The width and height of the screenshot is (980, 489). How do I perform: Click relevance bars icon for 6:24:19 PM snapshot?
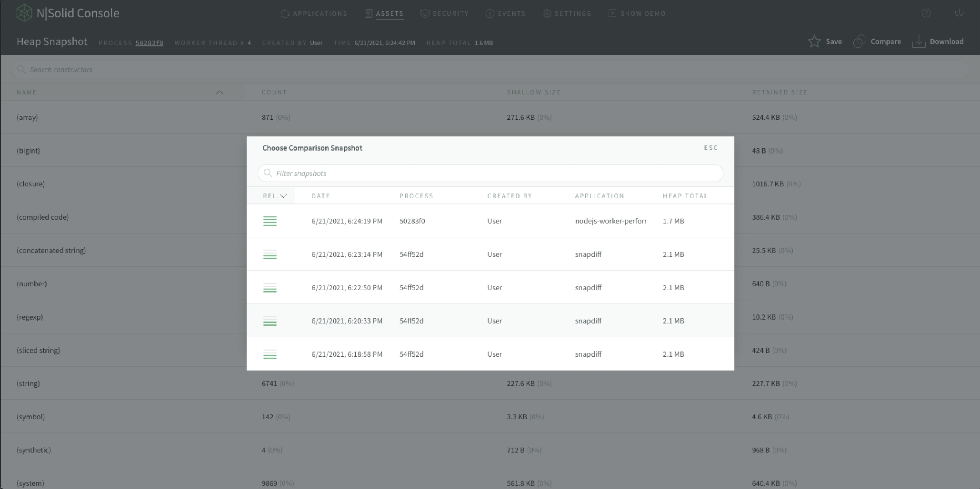(270, 221)
